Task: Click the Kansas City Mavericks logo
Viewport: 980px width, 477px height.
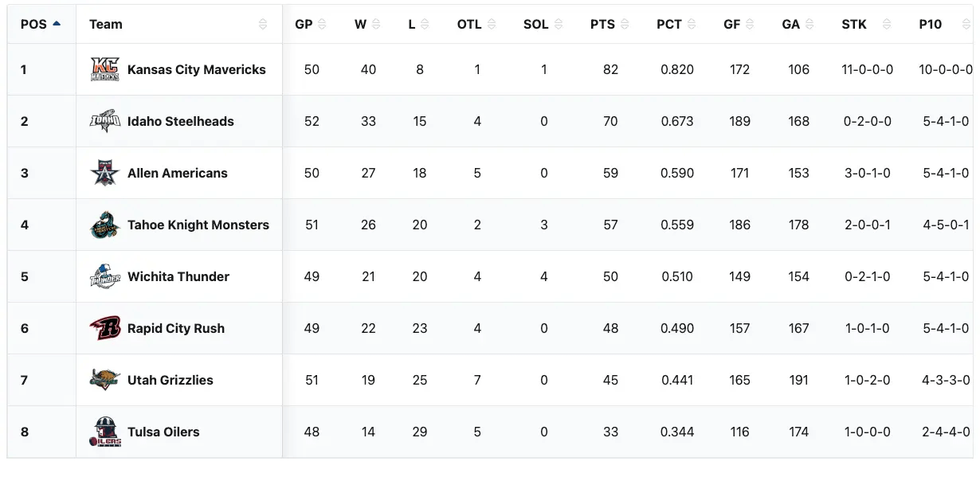Action: (x=105, y=70)
